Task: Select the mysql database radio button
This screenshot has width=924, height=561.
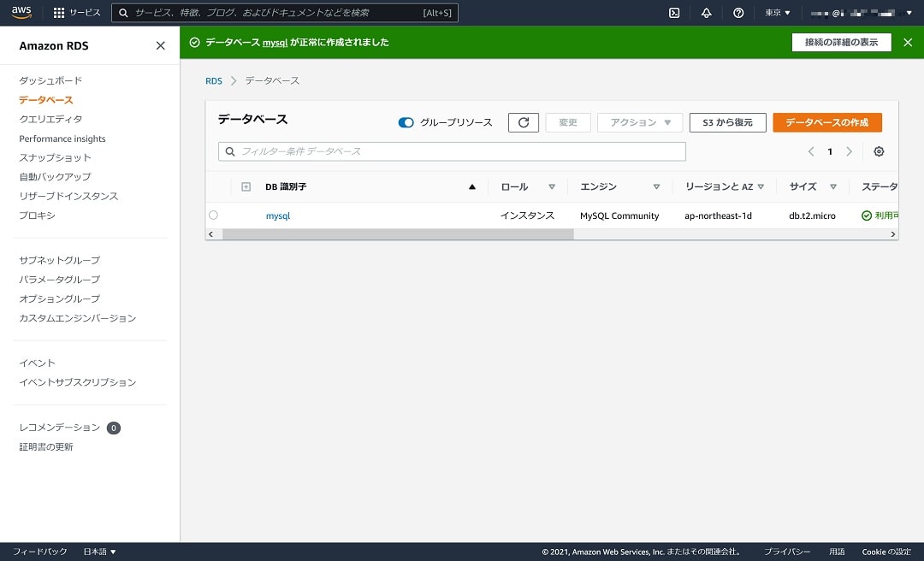Action: [x=213, y=216]
